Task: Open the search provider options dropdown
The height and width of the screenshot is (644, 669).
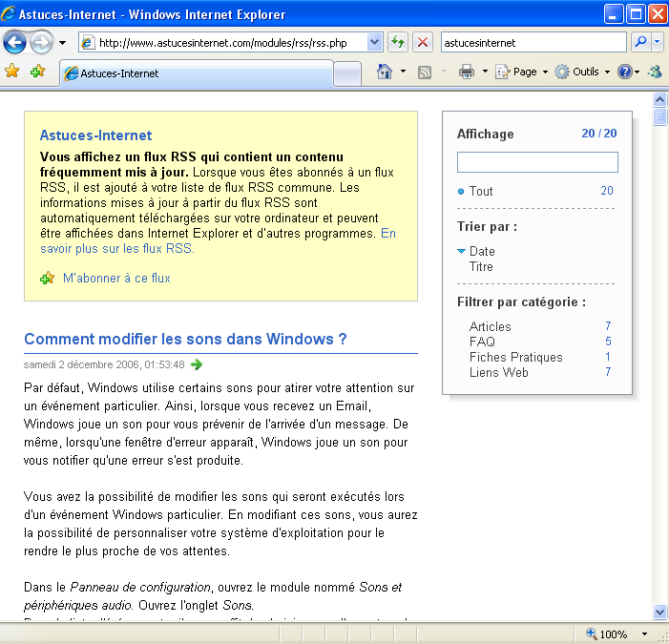Action: [x=657, y=42]
